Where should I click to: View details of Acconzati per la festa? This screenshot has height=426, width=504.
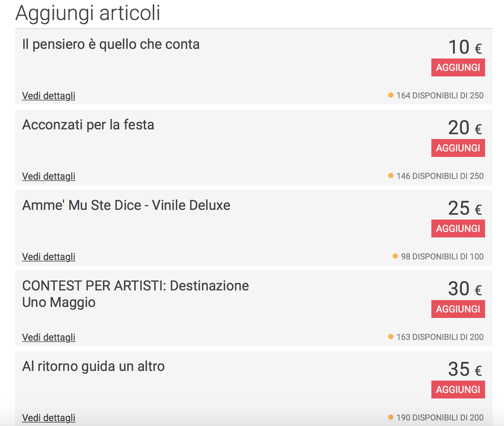point(48,176)
